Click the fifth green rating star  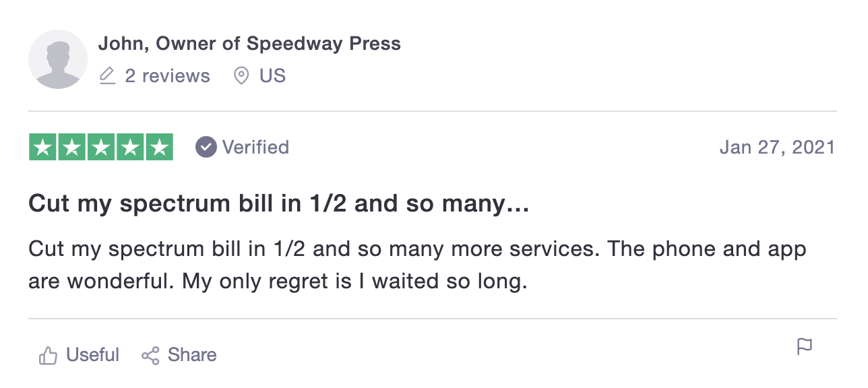[159, 148]
